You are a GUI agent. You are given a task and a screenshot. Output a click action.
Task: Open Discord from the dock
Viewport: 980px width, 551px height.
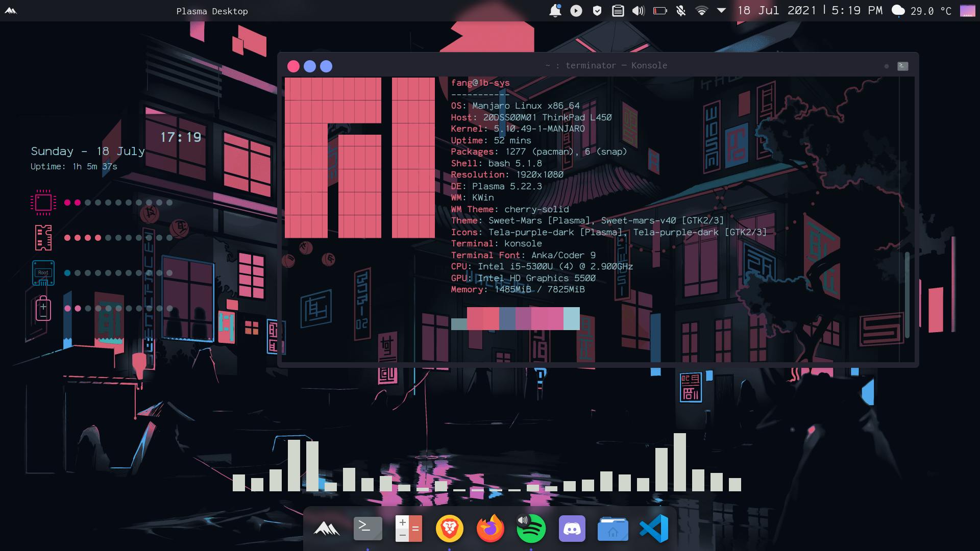pos(572,529)
